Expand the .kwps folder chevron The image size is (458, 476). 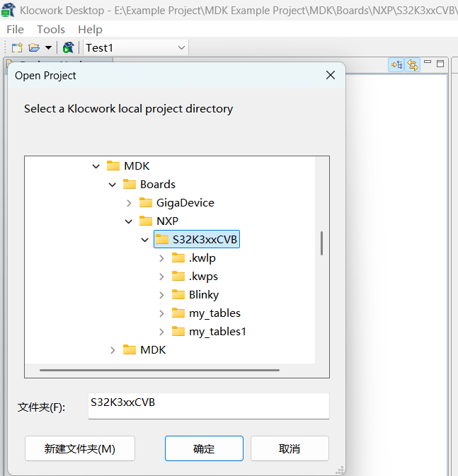point(161,277)
